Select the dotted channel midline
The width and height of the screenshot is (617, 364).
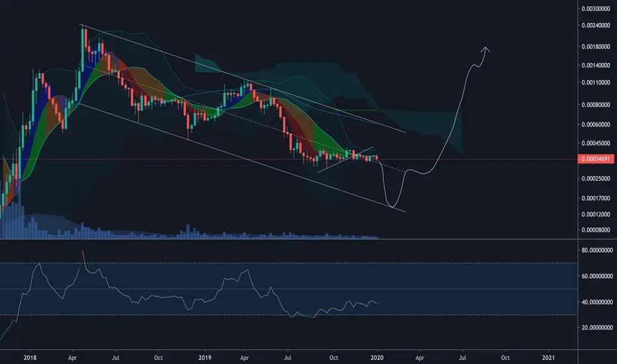click(x=242, y=118)
